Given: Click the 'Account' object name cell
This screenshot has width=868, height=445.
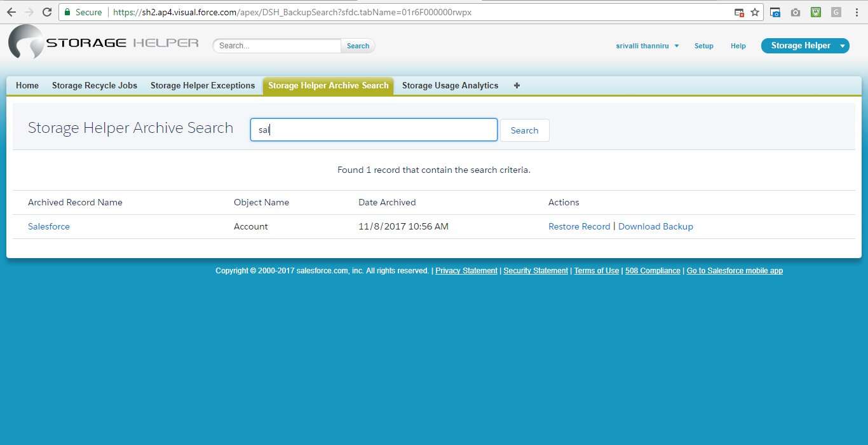Looking at the screenshot, I should 251,226.
